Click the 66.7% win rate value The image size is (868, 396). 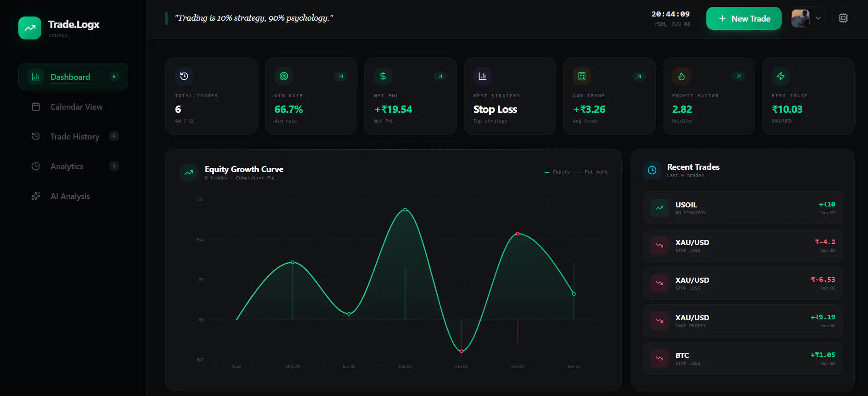[x=288, y=110]
